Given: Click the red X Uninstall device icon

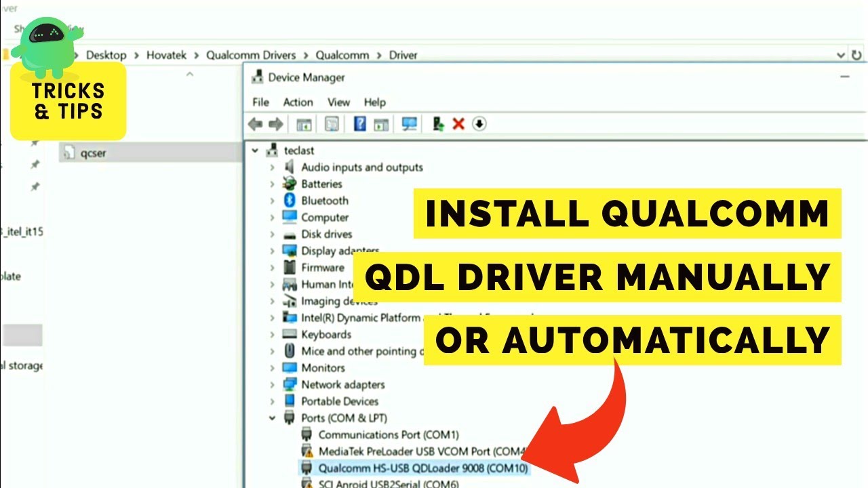Looking at the screenshot, I should point(458,123).
